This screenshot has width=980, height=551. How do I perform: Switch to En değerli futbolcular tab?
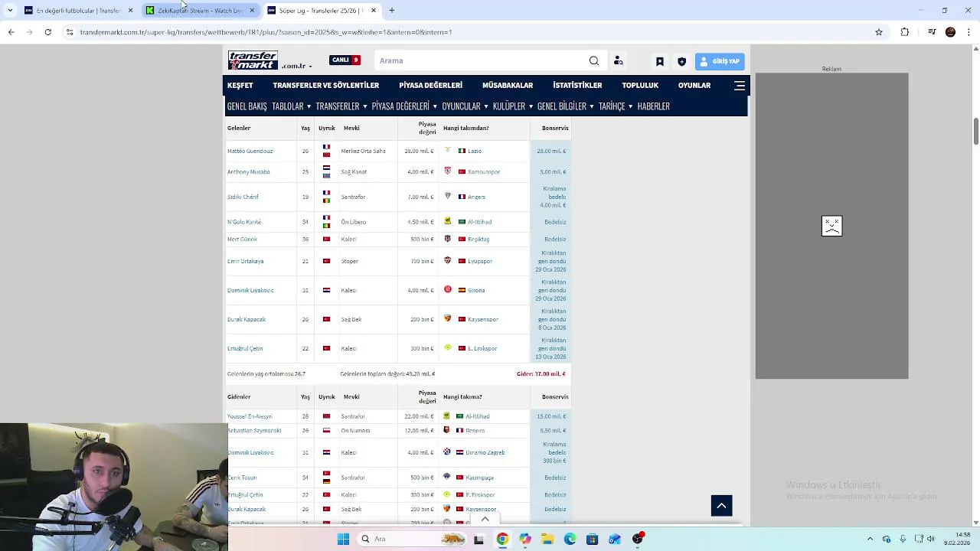[78, 11]
